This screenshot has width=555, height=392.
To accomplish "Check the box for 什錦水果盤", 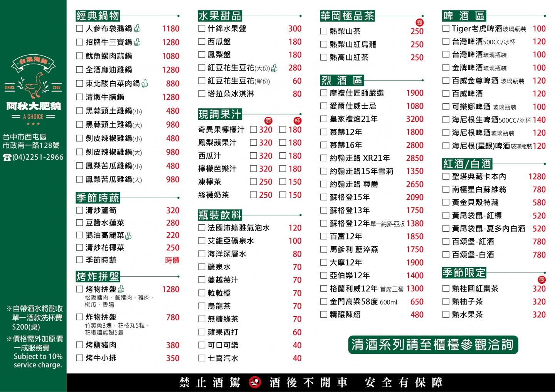I will click(202, 29).
